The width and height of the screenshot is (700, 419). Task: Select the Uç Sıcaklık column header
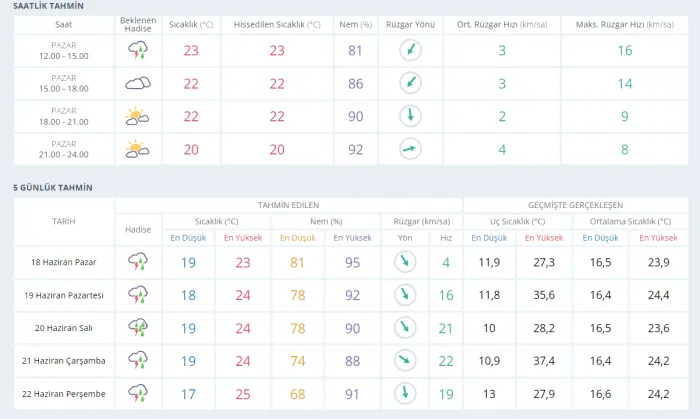pos(517,221)
